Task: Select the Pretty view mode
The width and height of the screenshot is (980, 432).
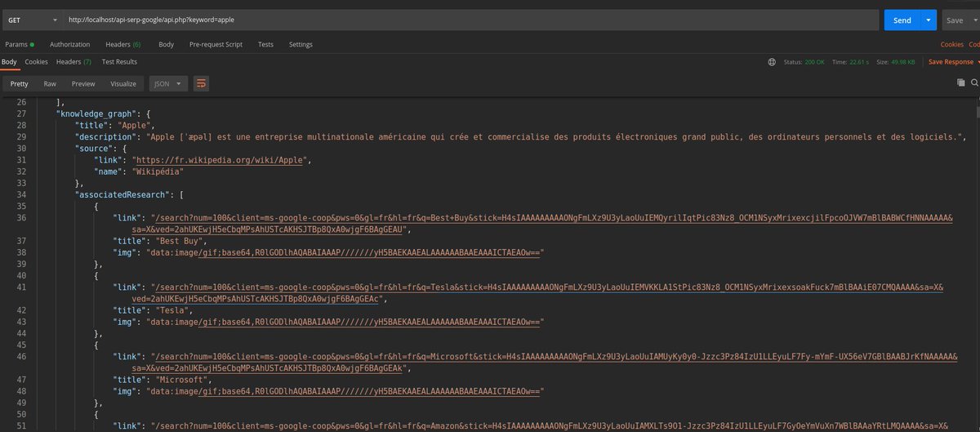Action: click(19, 83)
